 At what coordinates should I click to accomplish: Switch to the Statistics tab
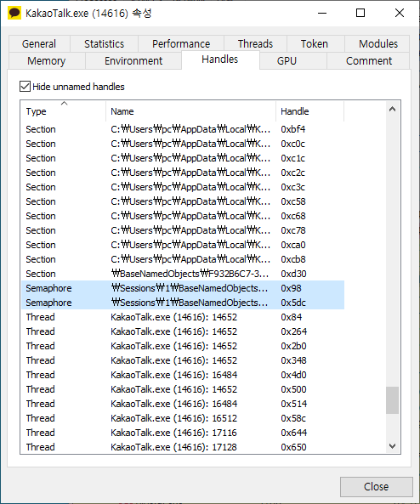point(105,43)
